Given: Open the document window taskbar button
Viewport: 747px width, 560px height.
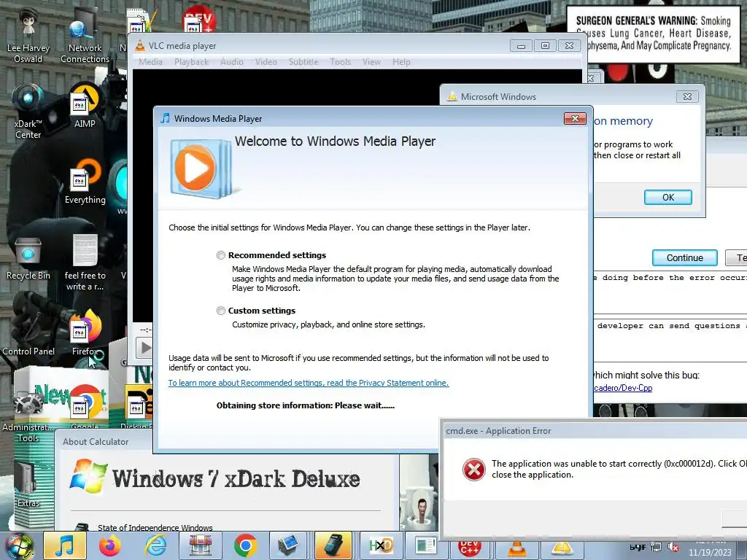Looking at the screenshot, I should click(x=426, y=545).
